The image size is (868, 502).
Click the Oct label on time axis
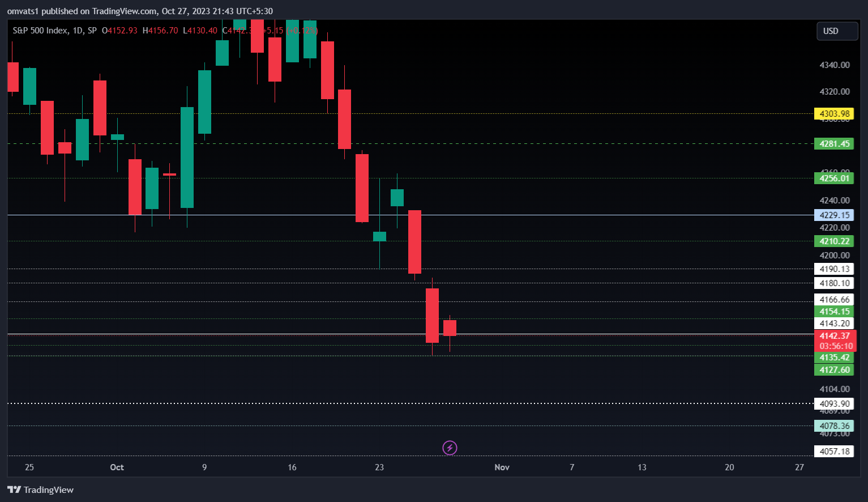(117, 467)
